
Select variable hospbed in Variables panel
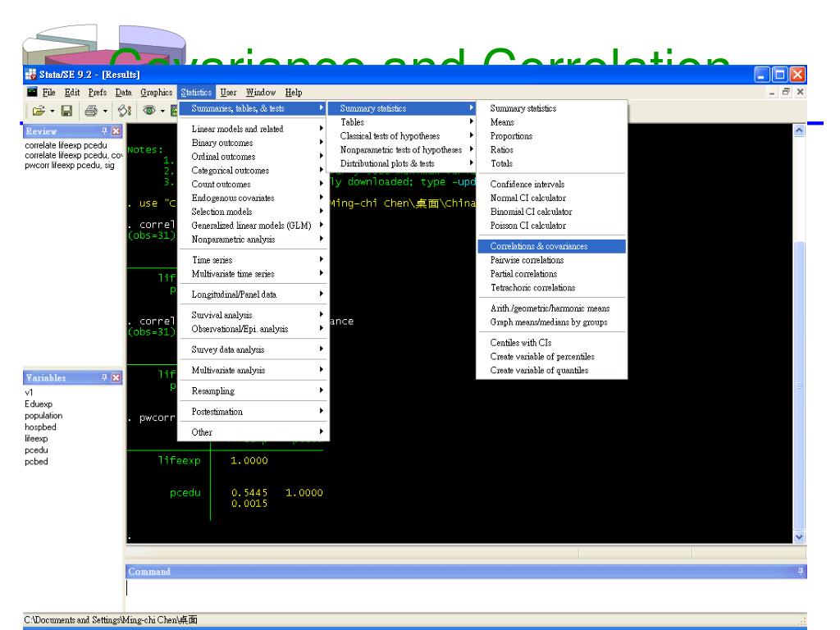point(40,427)
